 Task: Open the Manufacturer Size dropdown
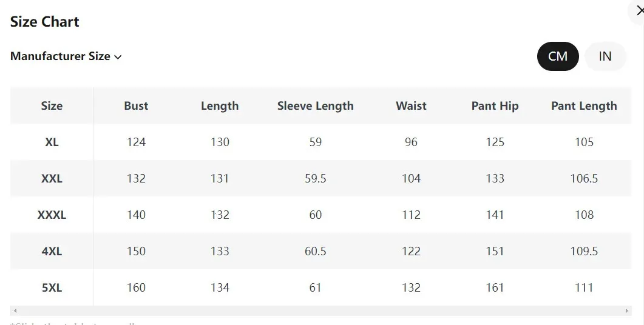(x=66, y=56)
